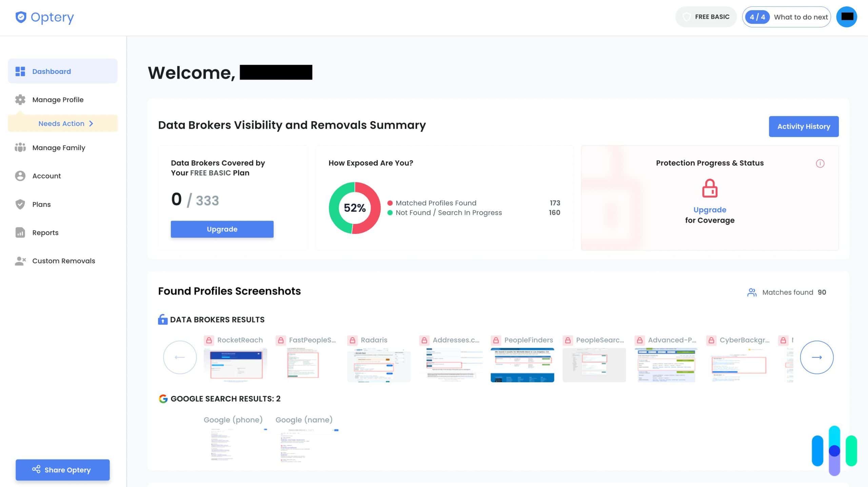868x487 pixels.
Task: Advance the broker screenshots with right arrow
Action: click(816, 357)
